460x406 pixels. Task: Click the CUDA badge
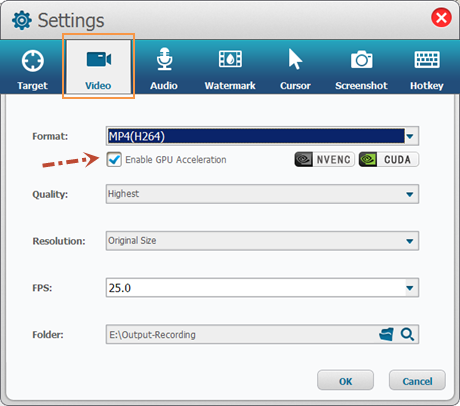[389, 159]
